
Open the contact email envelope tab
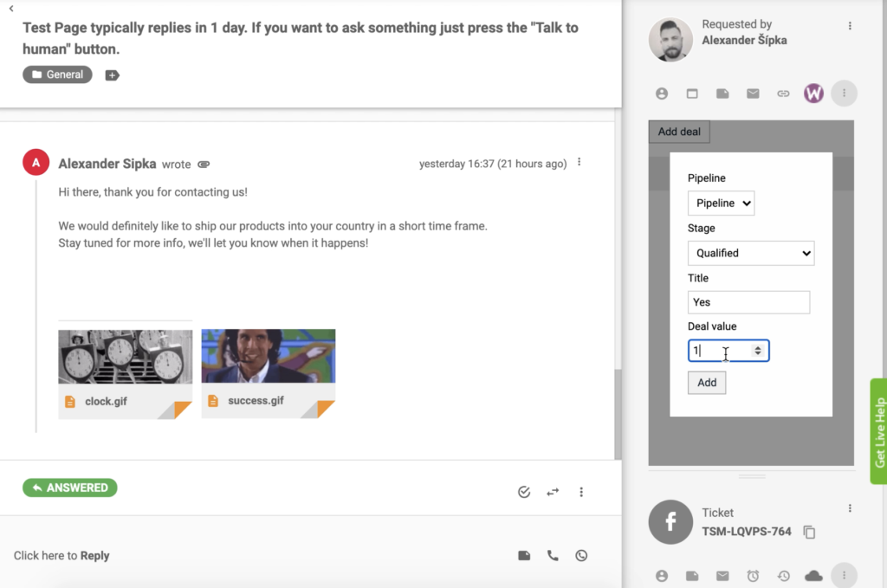[x=753, y=94]
